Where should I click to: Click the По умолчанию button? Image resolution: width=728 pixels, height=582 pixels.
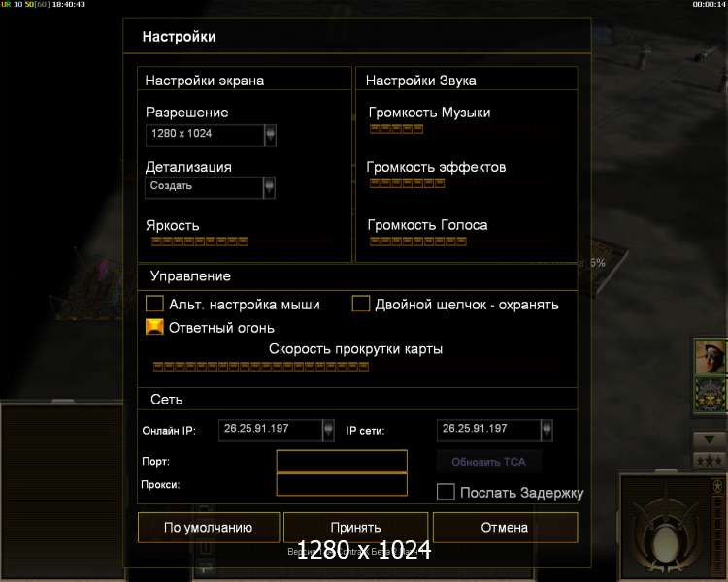point(209,528)
